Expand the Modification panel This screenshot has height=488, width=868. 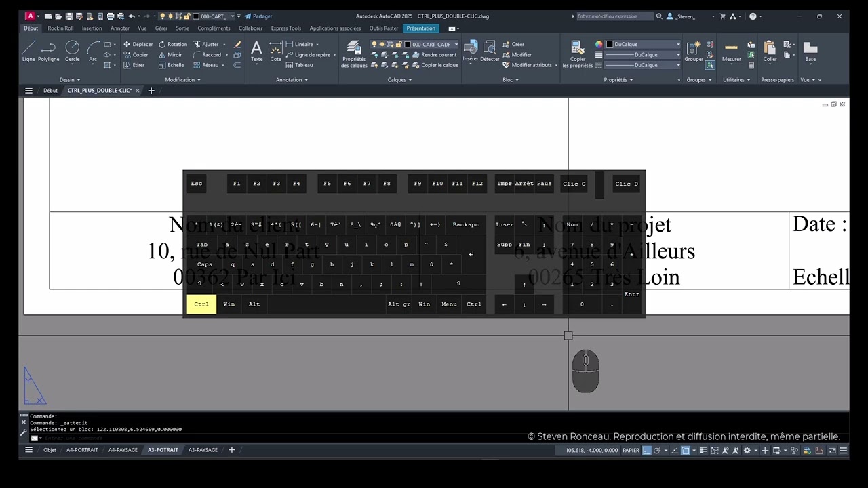click(182, 80)
